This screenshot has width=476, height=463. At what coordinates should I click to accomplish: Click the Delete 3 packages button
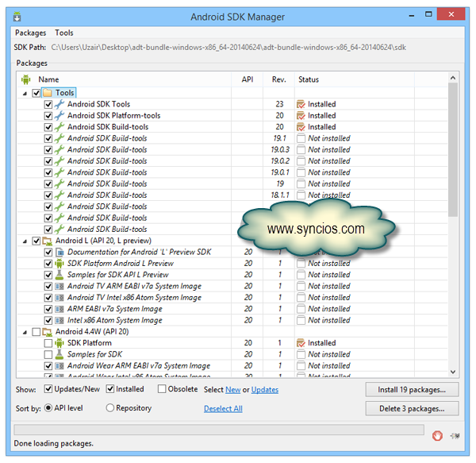point(412,409)
